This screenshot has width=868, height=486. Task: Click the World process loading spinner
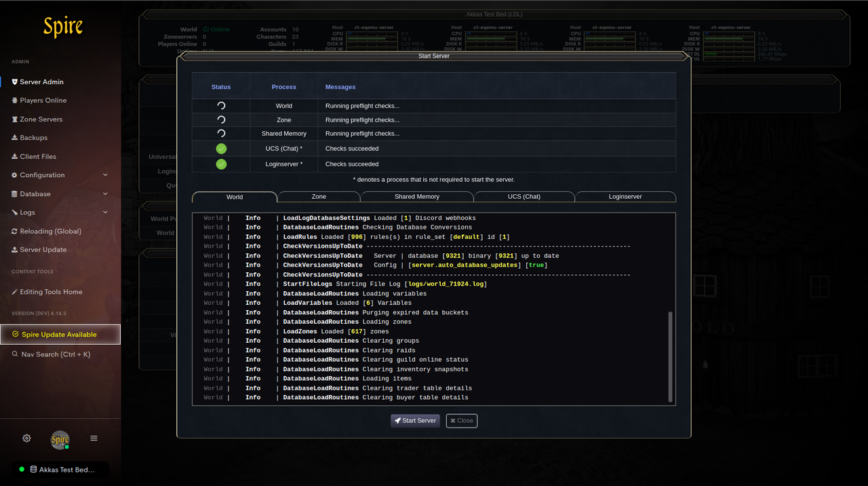click(x=221, y=106)
